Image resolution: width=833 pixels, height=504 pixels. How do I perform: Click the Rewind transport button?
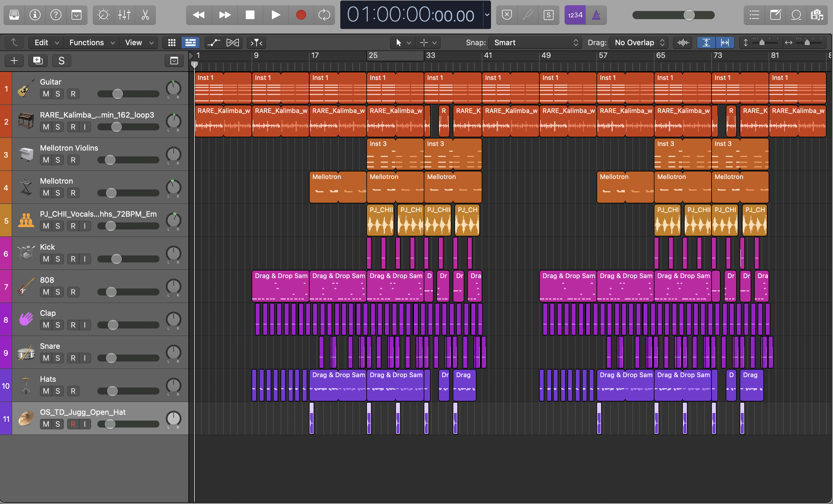tap(199, 15)
